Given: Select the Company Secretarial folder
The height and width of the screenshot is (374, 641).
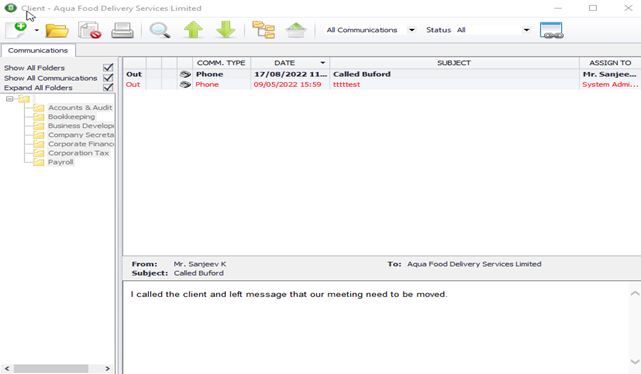Looking at the screenshot, I should [81, 134].
